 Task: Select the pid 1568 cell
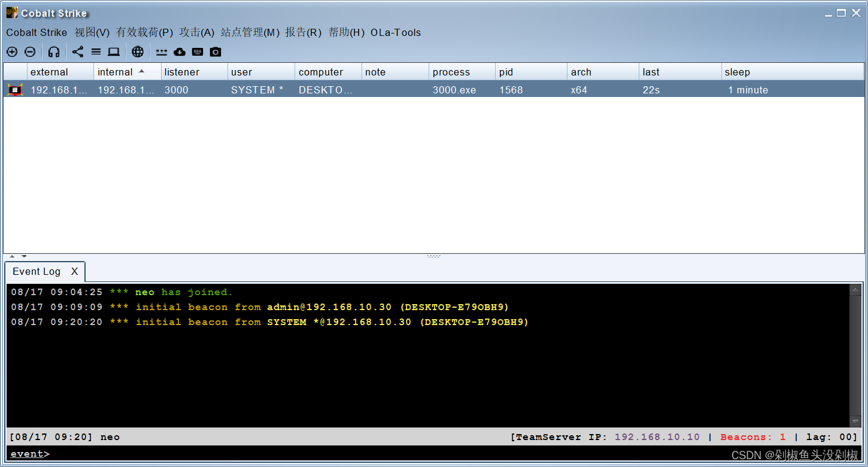pyautogui.click(x=532, y=90)
